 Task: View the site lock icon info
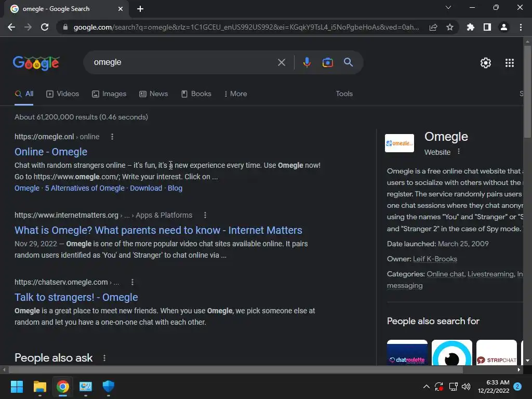coord(65,27)
